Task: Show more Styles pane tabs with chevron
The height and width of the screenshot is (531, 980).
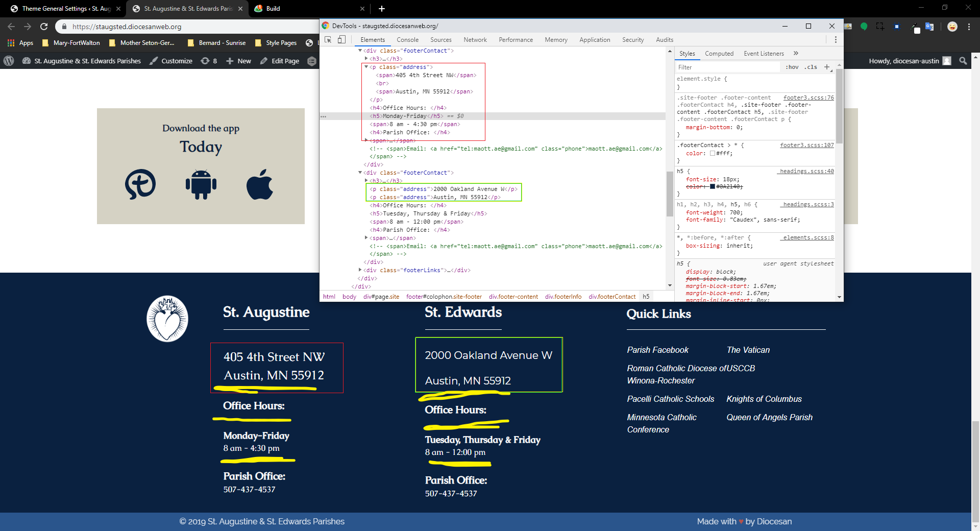Action: 796,54
